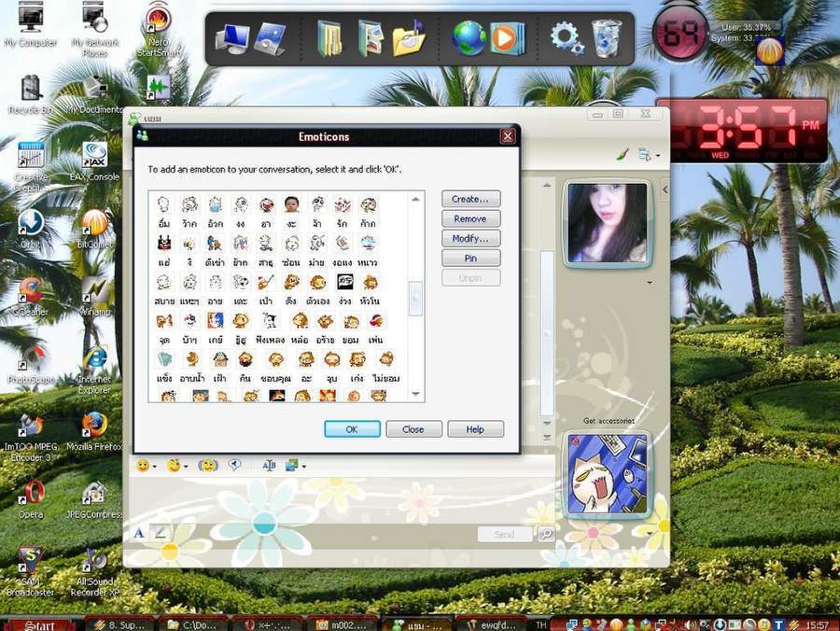The image size is (840, 631).
Task: Open the search icon next to Send
Action: point(546,534)
